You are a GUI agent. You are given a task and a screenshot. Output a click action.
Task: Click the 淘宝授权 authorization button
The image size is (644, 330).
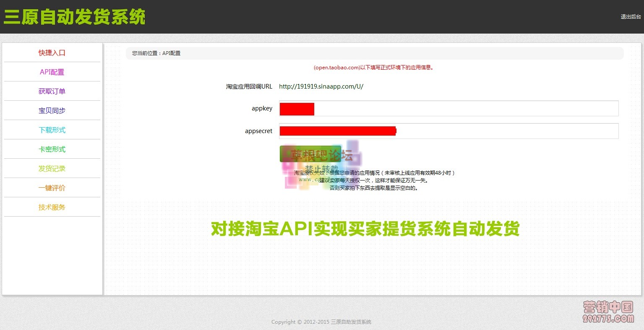(311, 154)
